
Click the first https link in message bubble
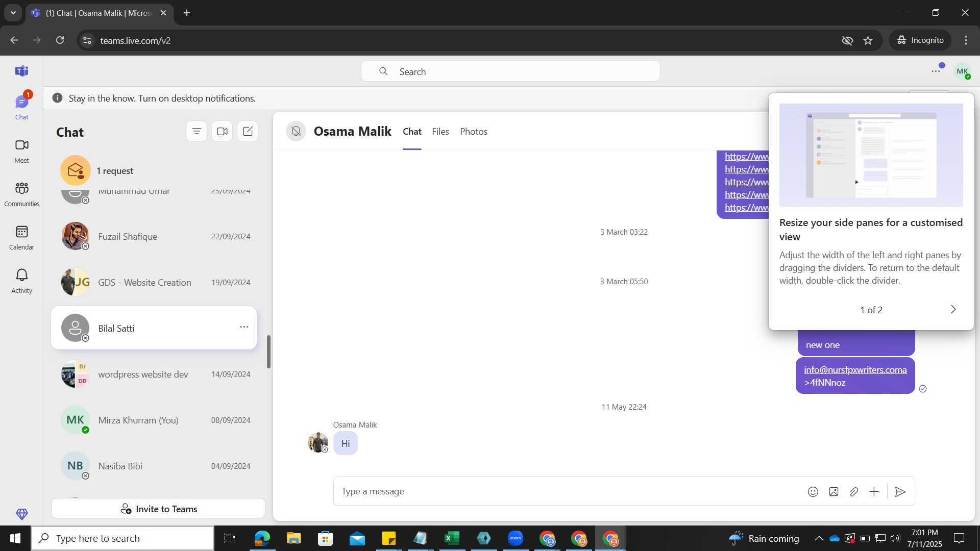[746, 157]
